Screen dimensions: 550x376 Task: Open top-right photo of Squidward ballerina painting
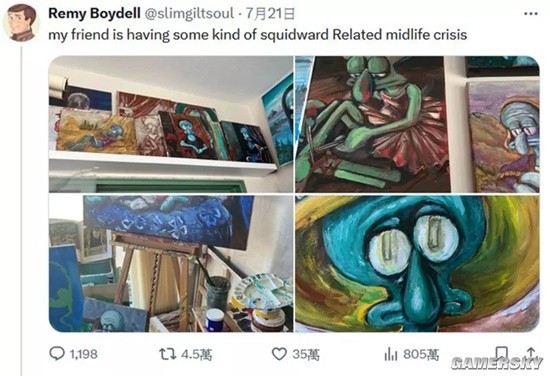pyautogui.click(x=417, y=124)
